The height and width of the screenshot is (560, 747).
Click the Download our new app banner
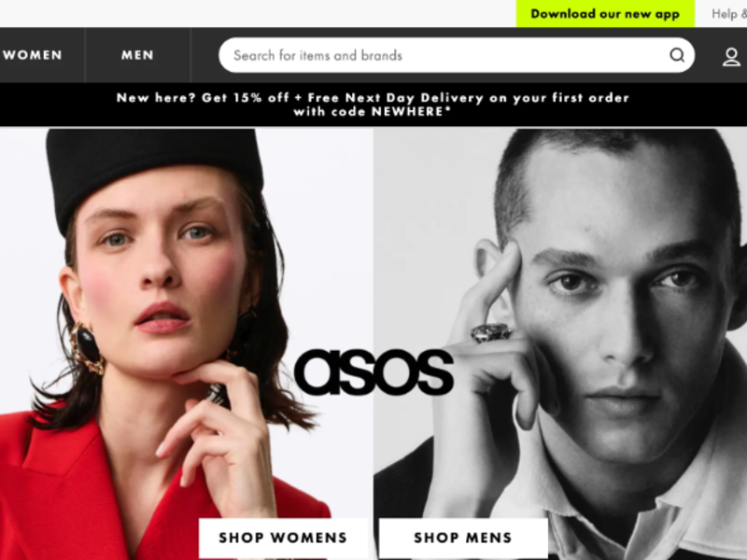[x=605, y=13]
